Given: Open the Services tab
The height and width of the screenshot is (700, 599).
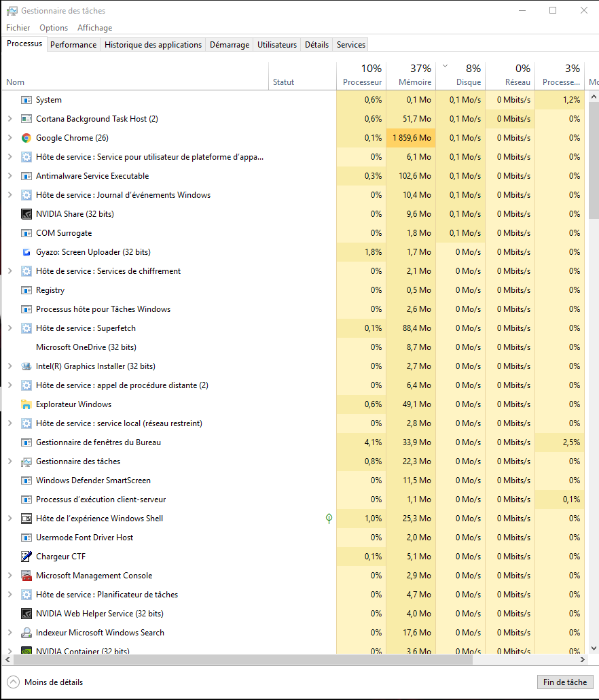Looking at the screenshot, I should [x=351, y=45].
